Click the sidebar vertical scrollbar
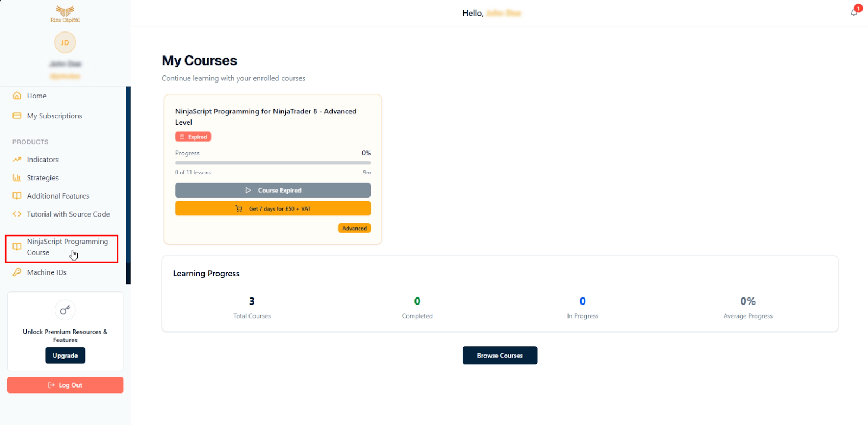The width and height of the screenshot is (868, 425). (x=129, y=185)
